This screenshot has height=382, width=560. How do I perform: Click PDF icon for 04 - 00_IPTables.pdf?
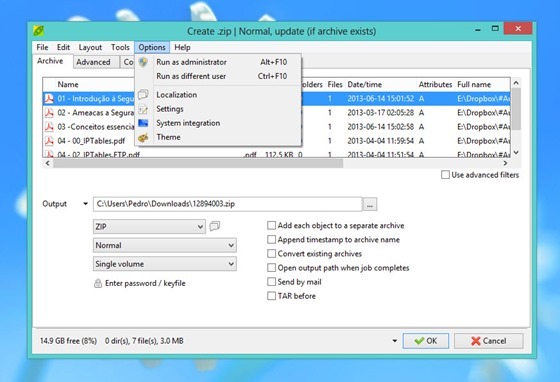(49, 141)
